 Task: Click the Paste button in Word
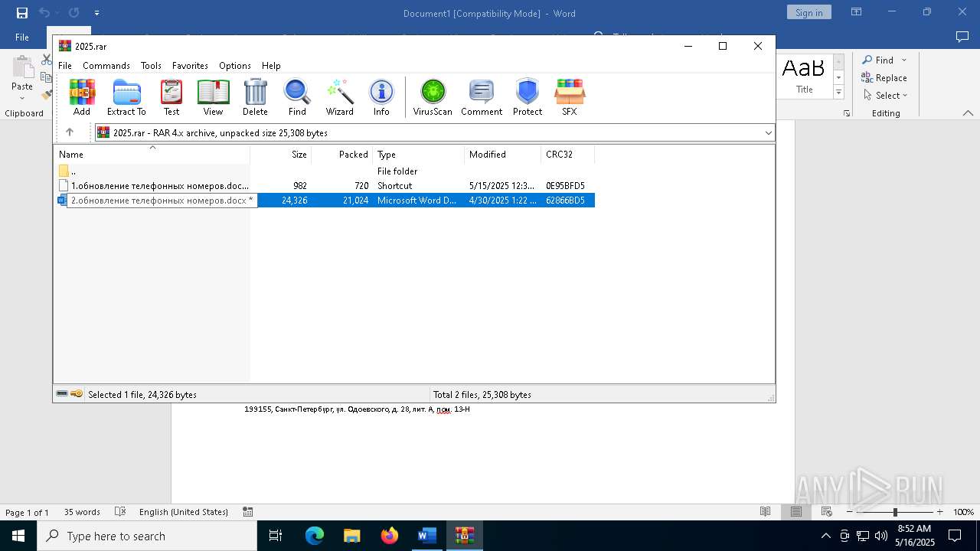tap(22, 79)
